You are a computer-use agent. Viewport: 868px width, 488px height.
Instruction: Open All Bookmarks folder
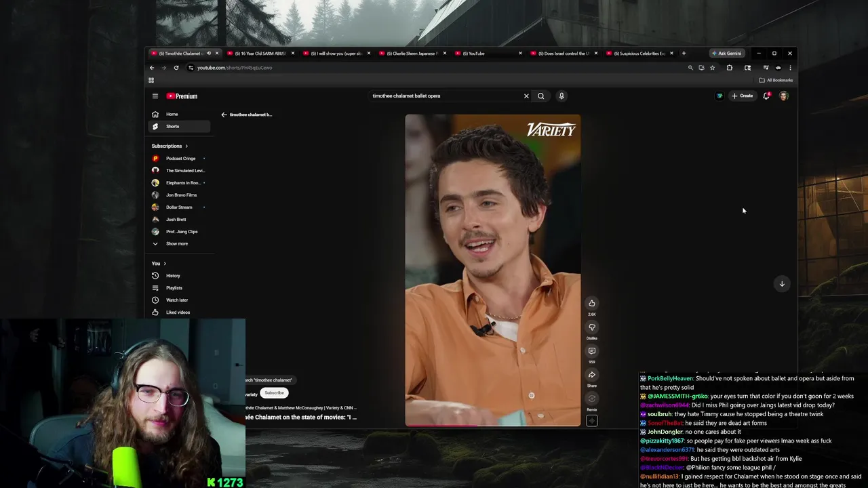(x=776, y=80)
